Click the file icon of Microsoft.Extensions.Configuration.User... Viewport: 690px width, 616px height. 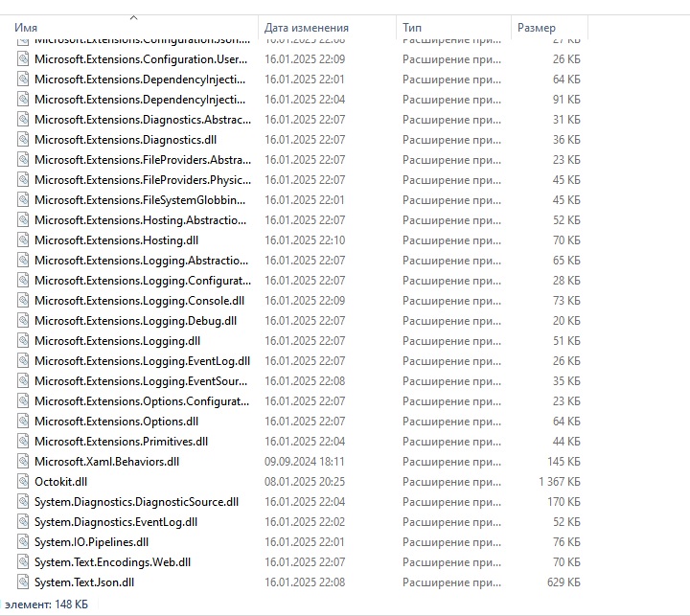click(x=23, y=59)
